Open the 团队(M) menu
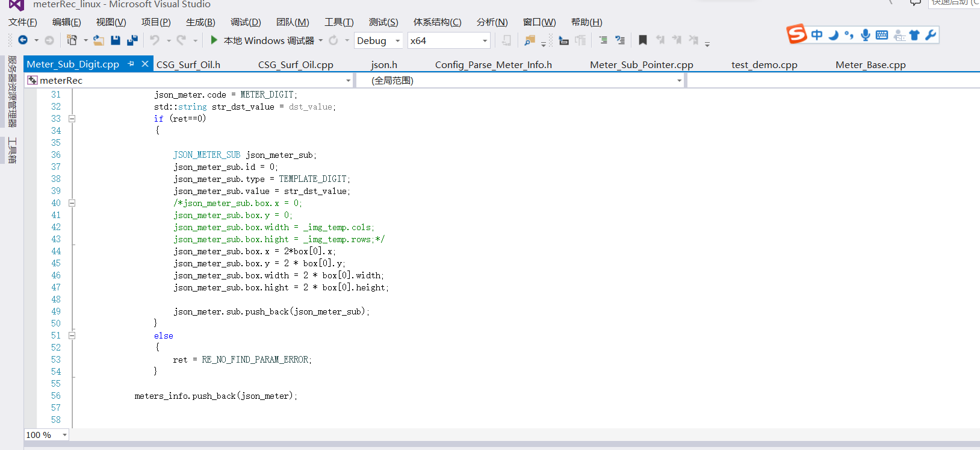The width and height of the screenshot is (980, 450). coord(293,22)
